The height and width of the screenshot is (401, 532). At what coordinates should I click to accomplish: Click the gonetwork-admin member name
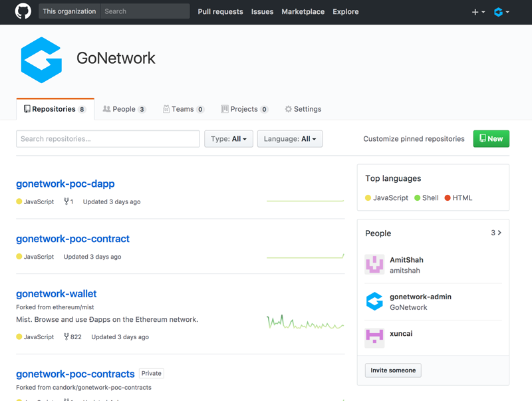click(x=421, y=297)
